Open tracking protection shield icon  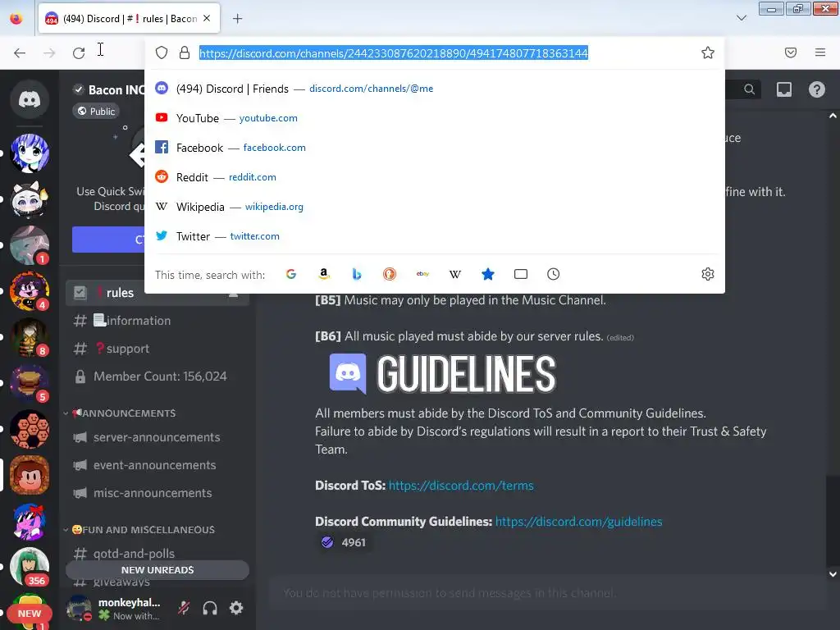pos(162,52)
